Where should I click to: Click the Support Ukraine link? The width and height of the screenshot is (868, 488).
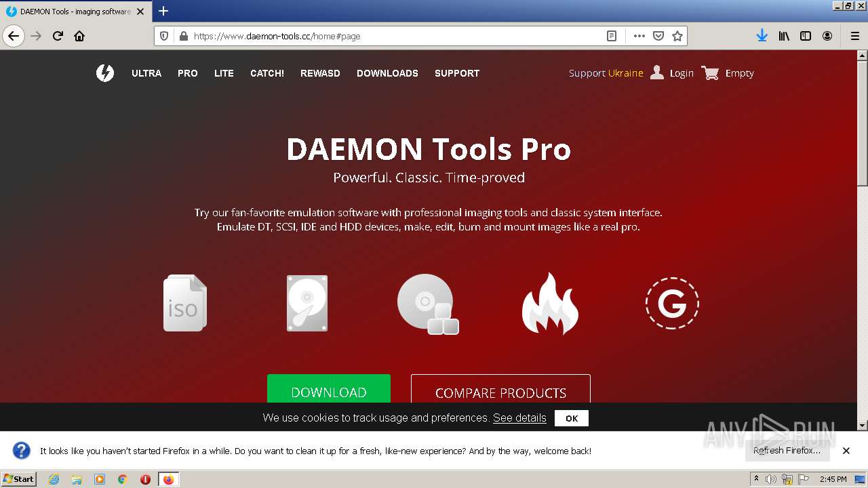(606, 73)
